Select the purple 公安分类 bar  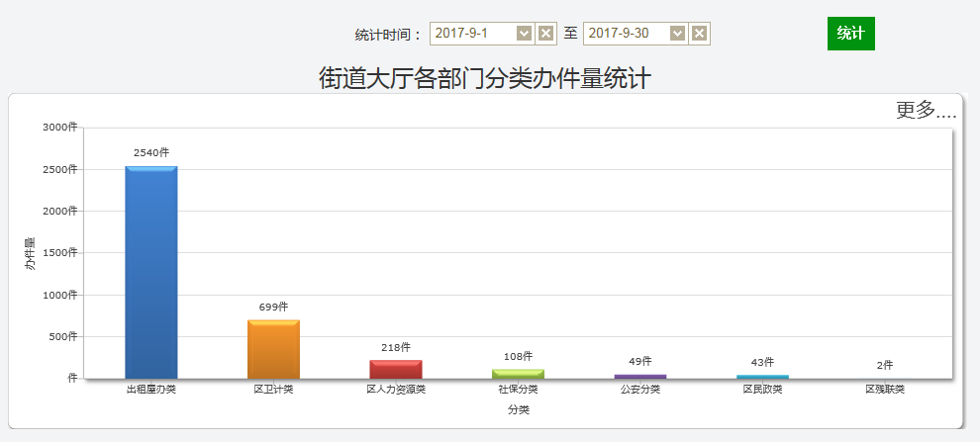(x=640, y=377)
